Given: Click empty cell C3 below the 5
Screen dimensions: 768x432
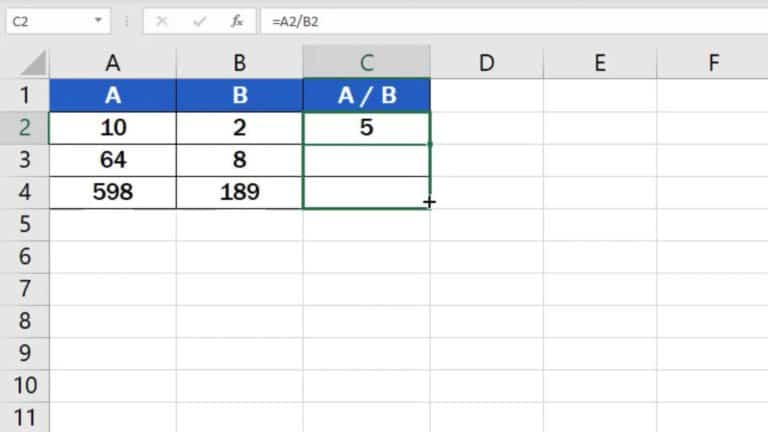Looking at the screenshot, I should 367,160.
